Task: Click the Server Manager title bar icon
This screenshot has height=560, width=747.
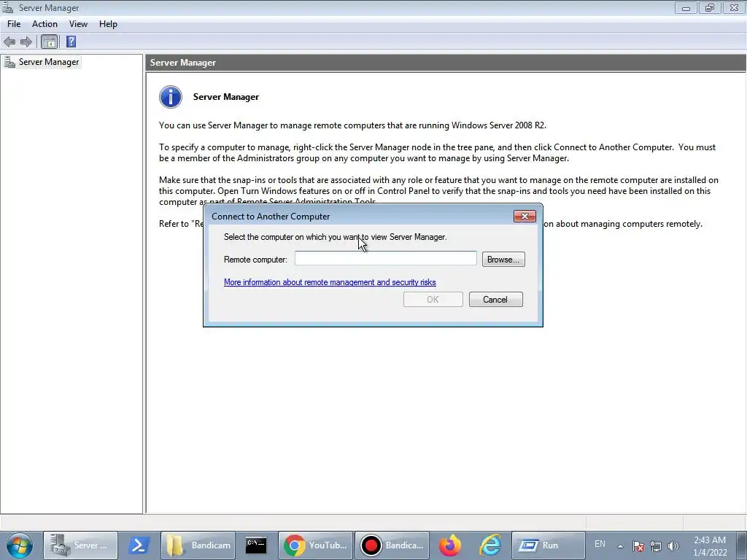Action: click(8, 7)
